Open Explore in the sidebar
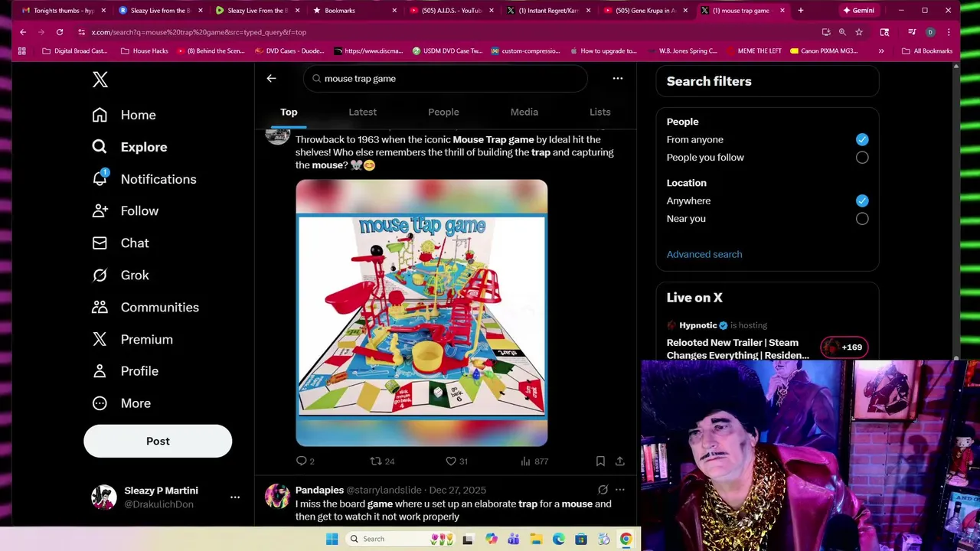 tap(129, 147)
